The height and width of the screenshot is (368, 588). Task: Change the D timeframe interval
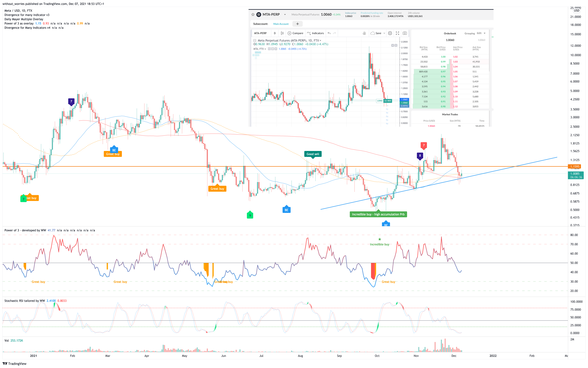pos(275,33)
